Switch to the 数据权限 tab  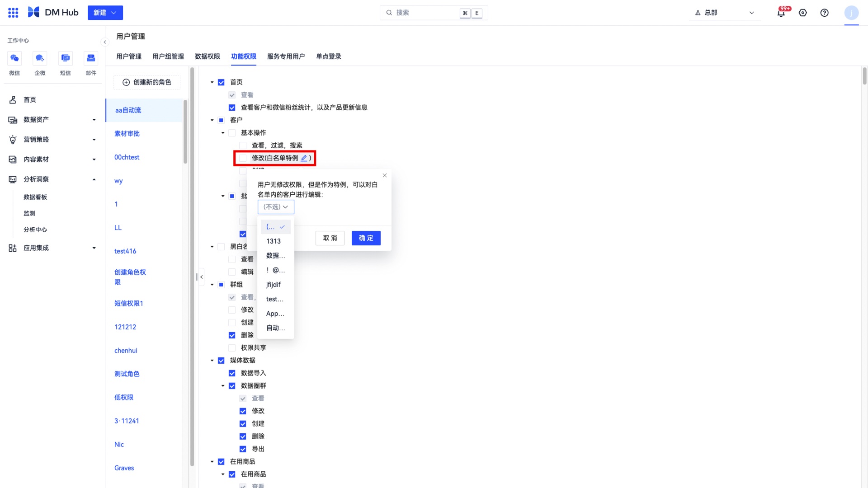tap(208, 56)
